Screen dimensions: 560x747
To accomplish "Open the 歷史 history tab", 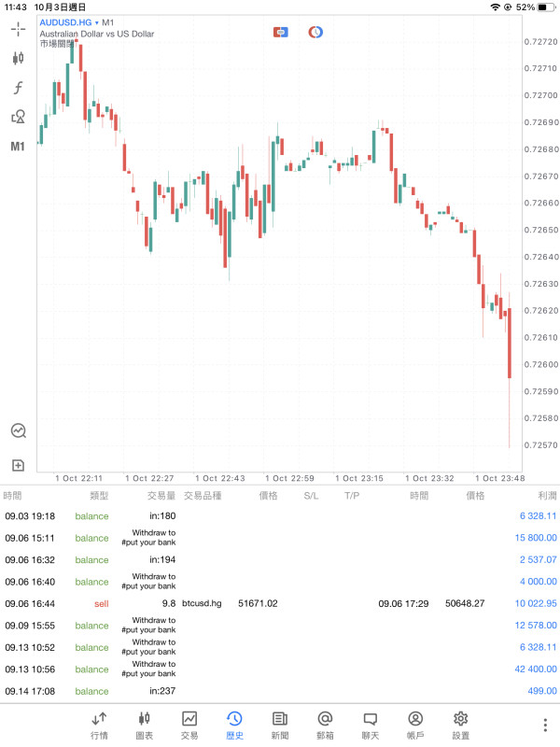I will (x=234, y=726).
